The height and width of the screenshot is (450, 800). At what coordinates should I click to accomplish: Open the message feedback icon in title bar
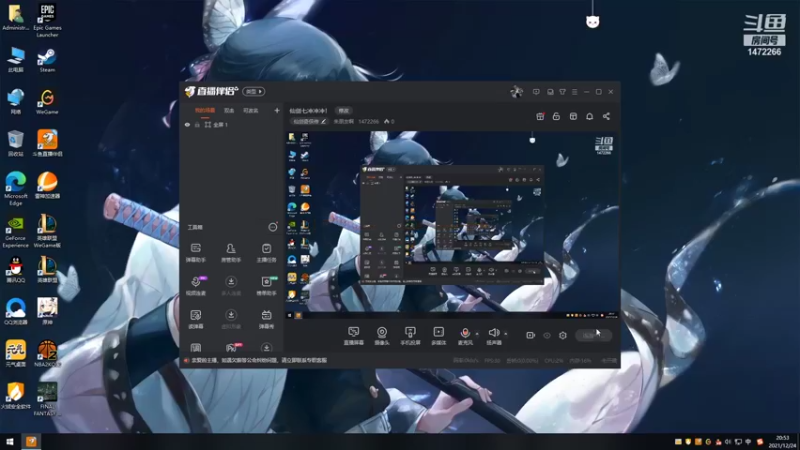point(536,92)
